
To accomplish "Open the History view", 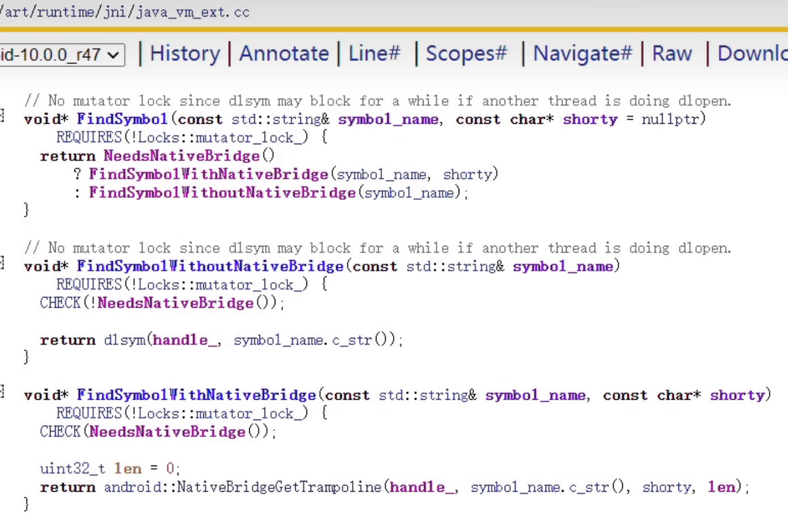I will click(x=185, y=53).
